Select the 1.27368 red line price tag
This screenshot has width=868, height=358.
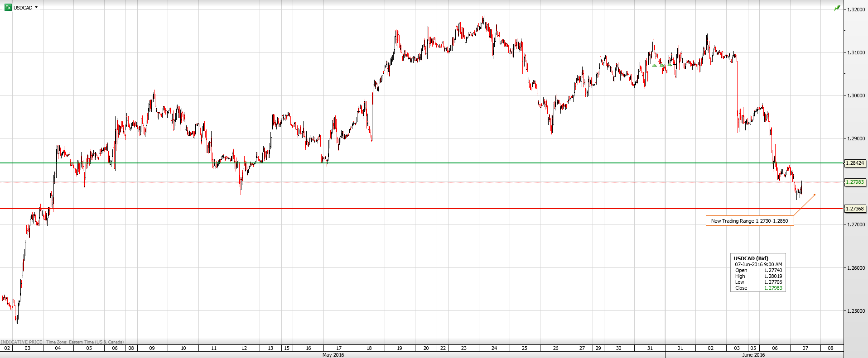tap(855, 209)
